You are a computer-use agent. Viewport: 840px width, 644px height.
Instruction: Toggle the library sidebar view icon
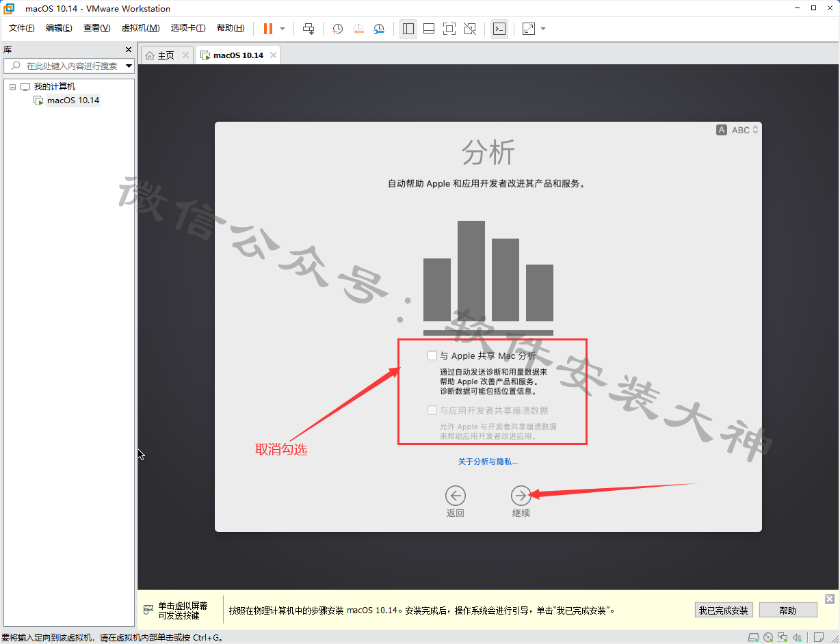(x=408, y=29)
